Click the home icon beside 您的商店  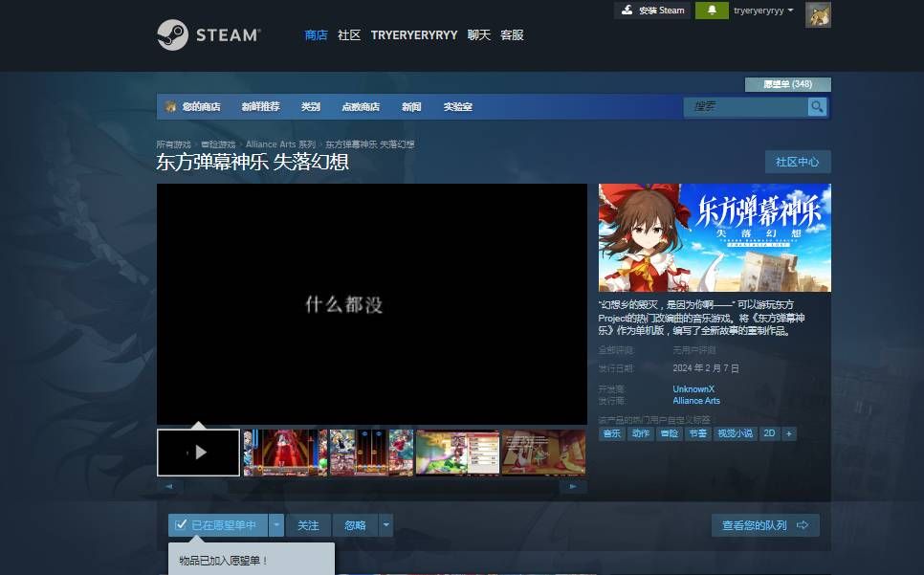[x=169, y=106]
